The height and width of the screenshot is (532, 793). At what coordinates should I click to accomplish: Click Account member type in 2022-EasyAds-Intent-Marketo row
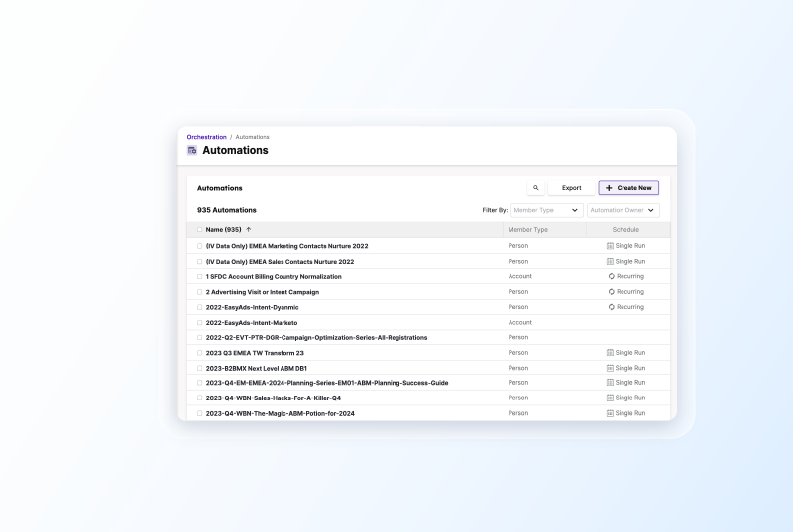click(x=519, y=322)
